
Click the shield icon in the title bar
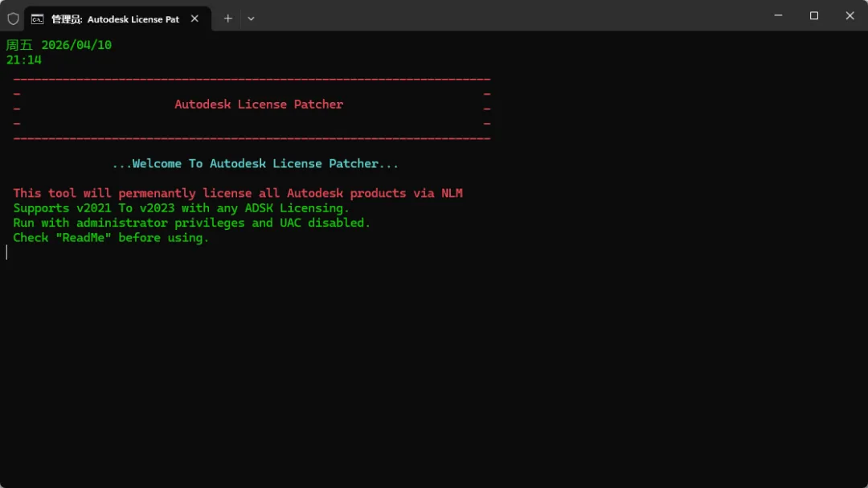click(x=14, y=18)
